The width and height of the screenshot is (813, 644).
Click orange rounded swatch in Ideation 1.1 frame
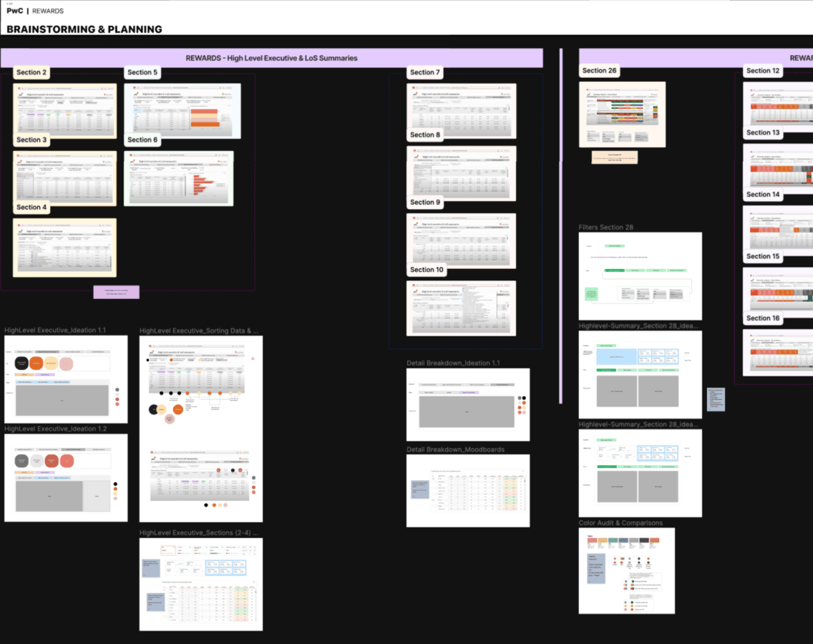[45, 364]
